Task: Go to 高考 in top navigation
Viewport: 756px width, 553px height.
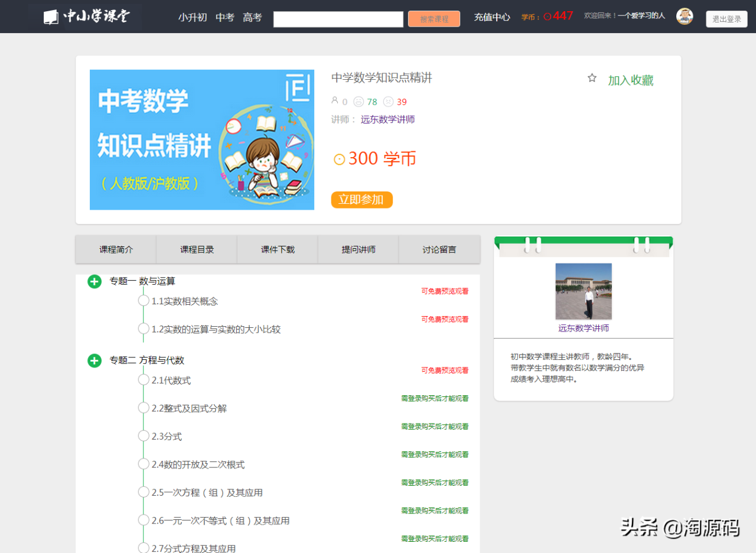Action: 252,17
